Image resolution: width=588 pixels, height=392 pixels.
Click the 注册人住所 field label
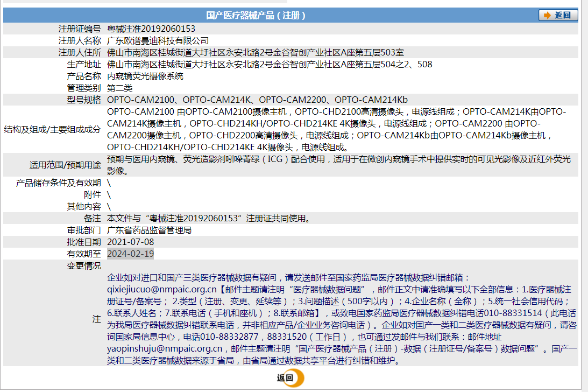coord(80,53)
